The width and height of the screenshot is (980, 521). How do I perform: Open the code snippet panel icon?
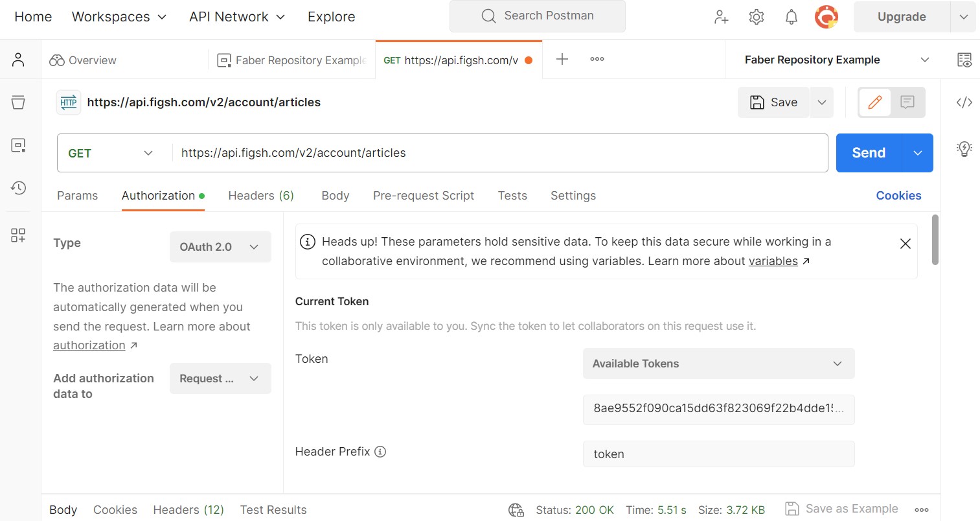pos(964,102)
